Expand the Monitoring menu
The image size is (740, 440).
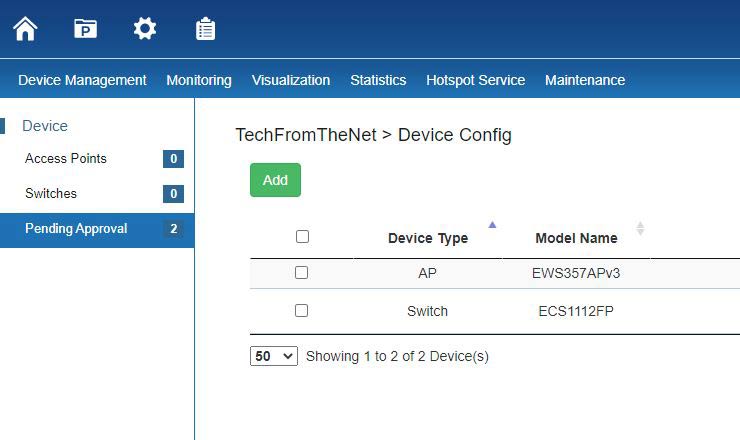[198, 80]
